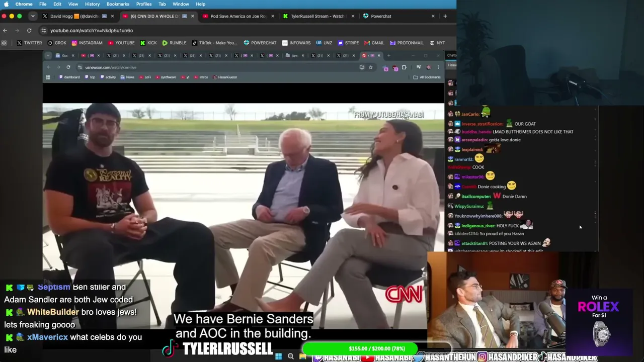Open the HasanGuessr bookmark
This screenshot has height=362, width=644.
click(225, 77)
